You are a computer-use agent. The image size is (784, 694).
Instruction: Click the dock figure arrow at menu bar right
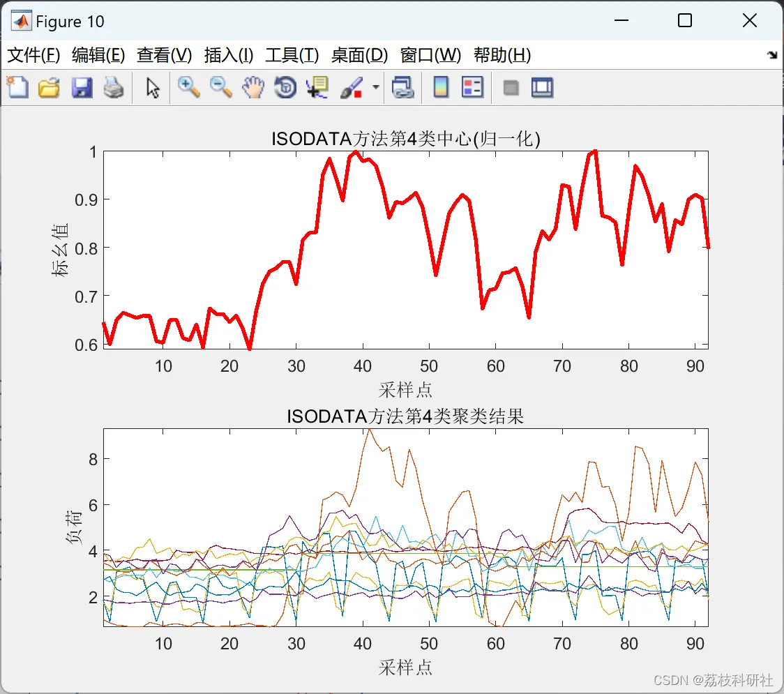[773, 54]
